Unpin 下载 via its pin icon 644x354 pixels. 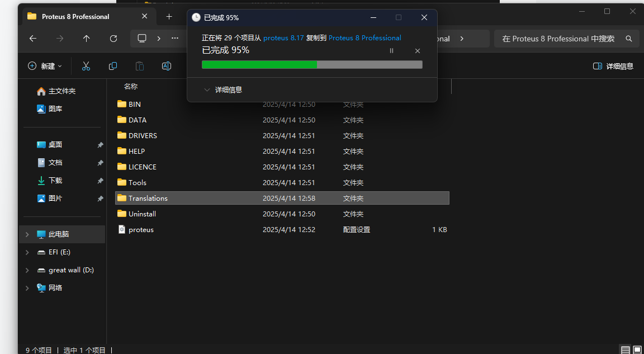pos(100,181)
